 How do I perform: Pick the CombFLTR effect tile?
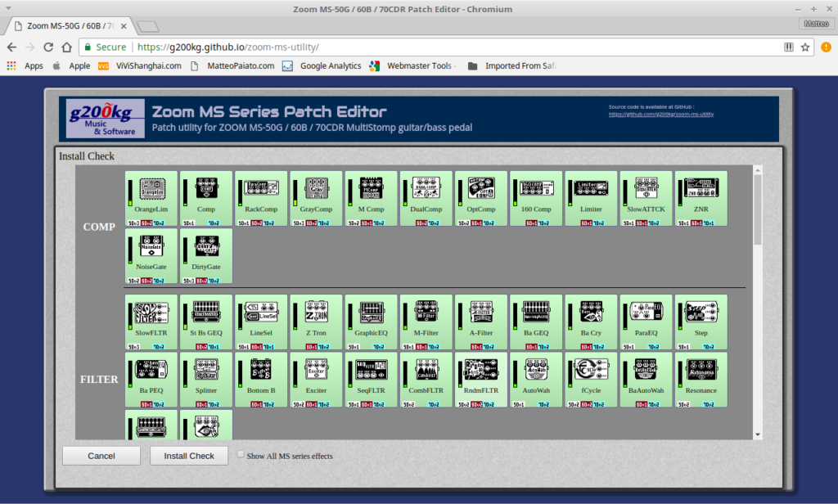click(x=426, y=380)
